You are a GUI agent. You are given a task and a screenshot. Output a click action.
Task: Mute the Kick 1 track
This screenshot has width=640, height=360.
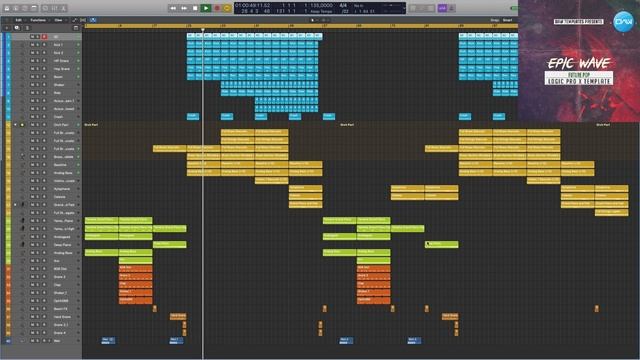[32, 45]
